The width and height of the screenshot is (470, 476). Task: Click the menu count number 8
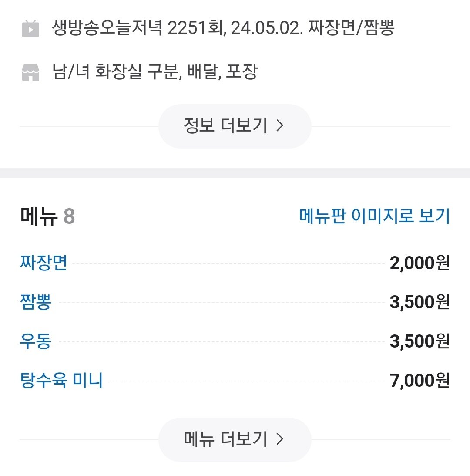pos(69,216)
